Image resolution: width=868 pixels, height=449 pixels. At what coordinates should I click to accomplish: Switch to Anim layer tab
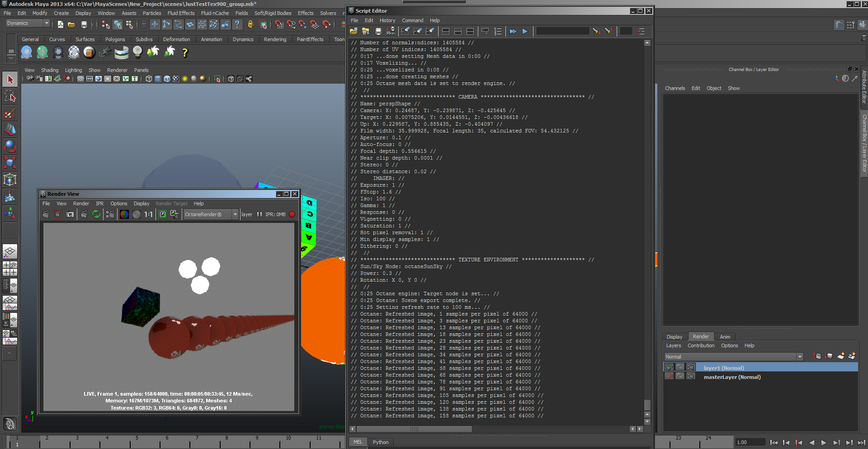(725, 337)
